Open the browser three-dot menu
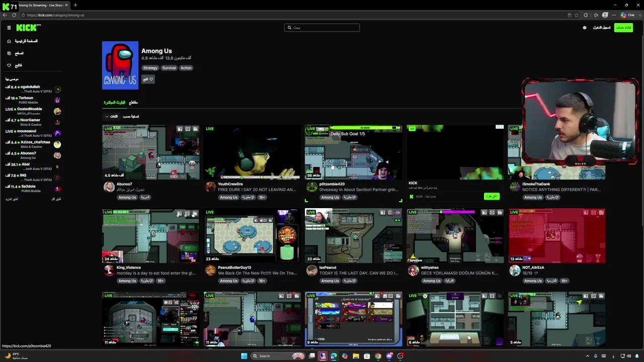Screen dimensions: 644x362 [x=614, y=15]
